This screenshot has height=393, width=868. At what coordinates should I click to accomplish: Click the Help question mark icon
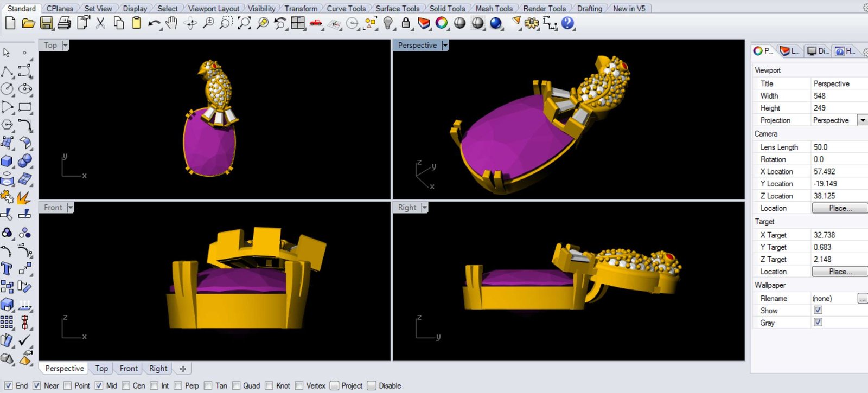point(567,23)
